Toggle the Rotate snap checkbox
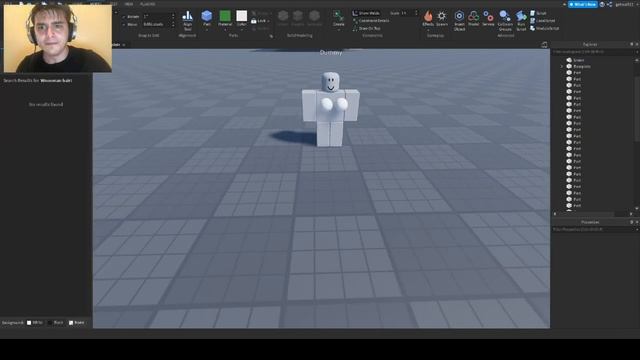The height and width of the screenshot is (360, 640). [x=124, y=17]
